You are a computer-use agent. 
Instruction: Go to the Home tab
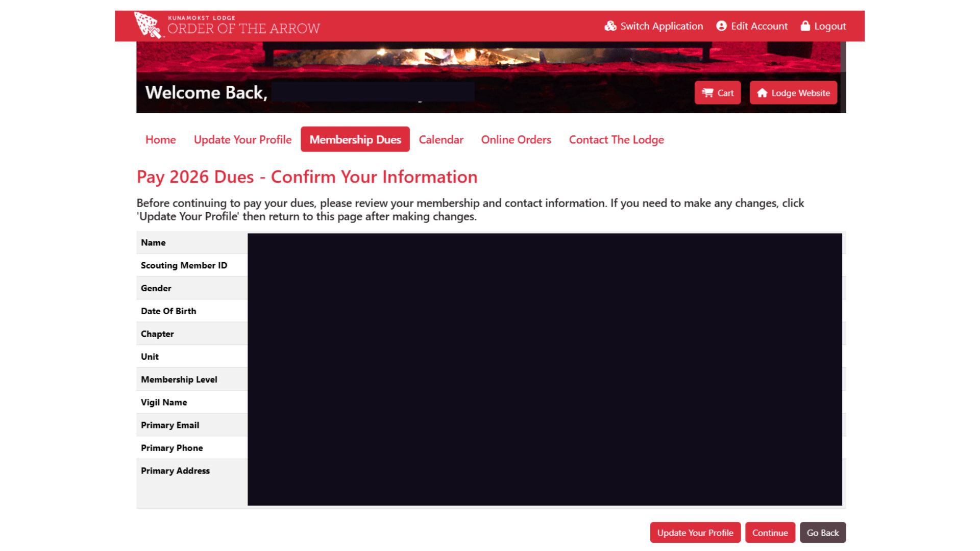point(160,139)
